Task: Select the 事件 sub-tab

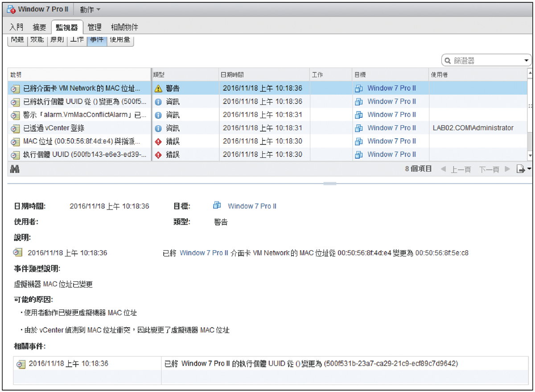Action: [97, 40]
